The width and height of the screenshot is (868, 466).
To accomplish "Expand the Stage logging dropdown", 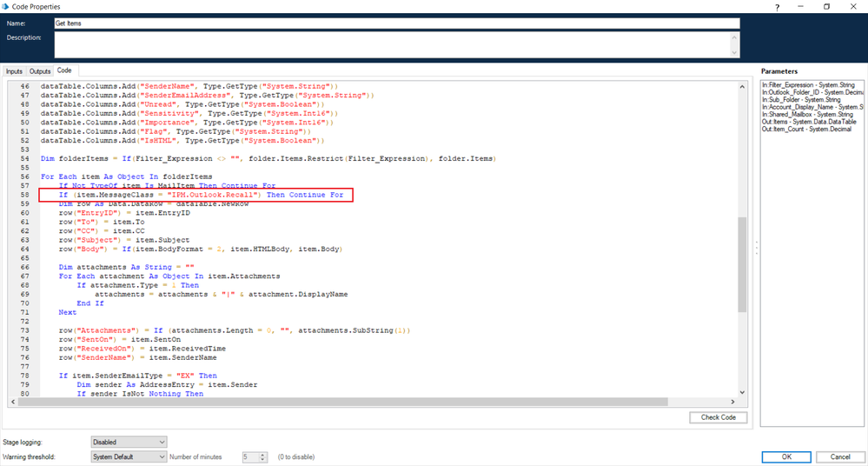I will [x=129, y=443].
